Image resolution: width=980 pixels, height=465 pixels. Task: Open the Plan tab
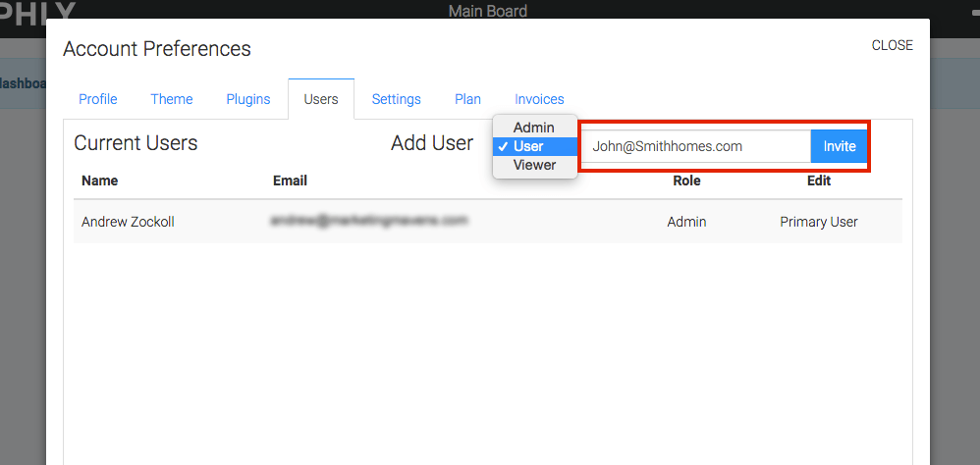[x=467, y=99]
